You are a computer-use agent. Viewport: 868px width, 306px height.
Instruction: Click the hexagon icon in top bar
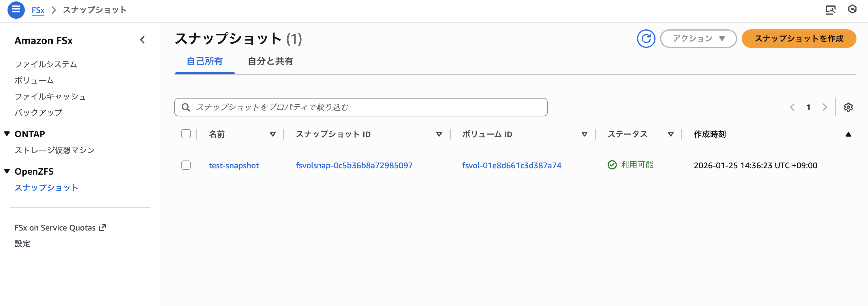(852, 9)
